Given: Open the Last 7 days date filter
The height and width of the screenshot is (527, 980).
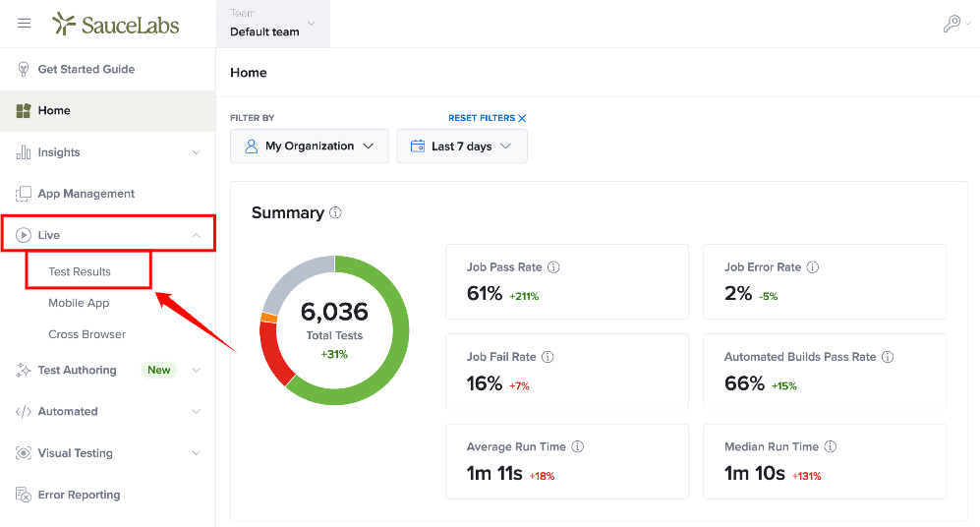Looking at the screenshot, I should point(462,146).
